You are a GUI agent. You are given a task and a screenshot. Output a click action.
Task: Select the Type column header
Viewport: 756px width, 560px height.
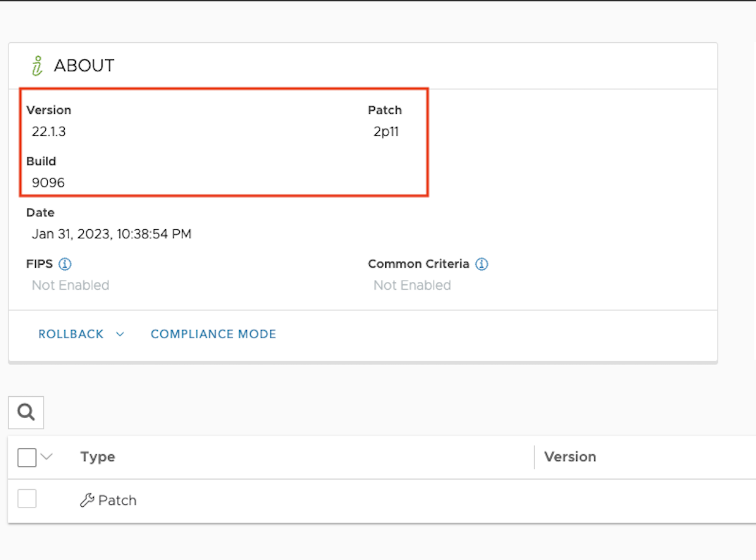pos(97,457)
